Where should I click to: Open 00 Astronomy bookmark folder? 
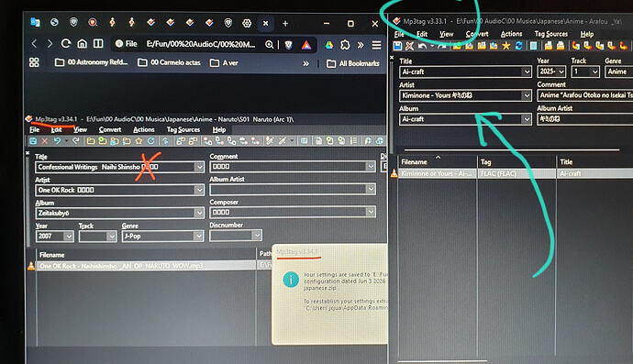pyautogui.click(x=92, y=62)
